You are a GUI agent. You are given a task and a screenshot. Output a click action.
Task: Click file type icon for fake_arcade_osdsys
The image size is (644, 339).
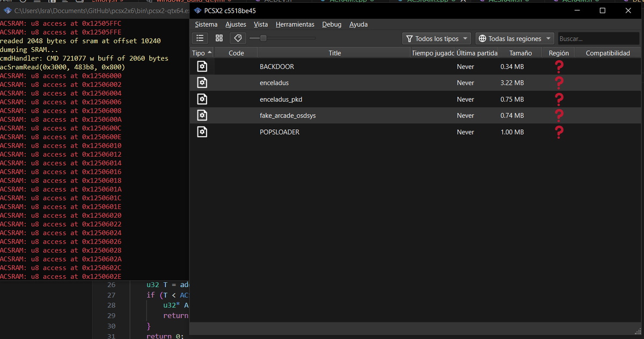tap(202, 115)
